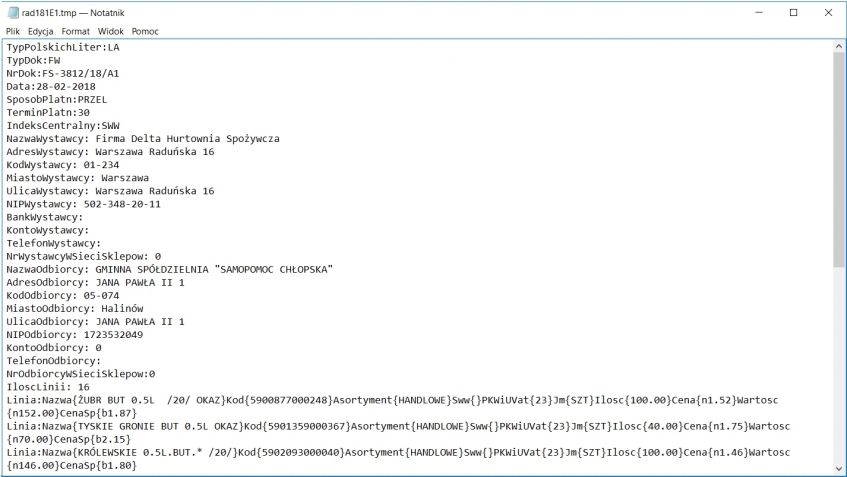The image size is (847, 477).
Task: Click the UlicaWystawcy Warszawa Raduńska 16 line
Action: (110, 191)
